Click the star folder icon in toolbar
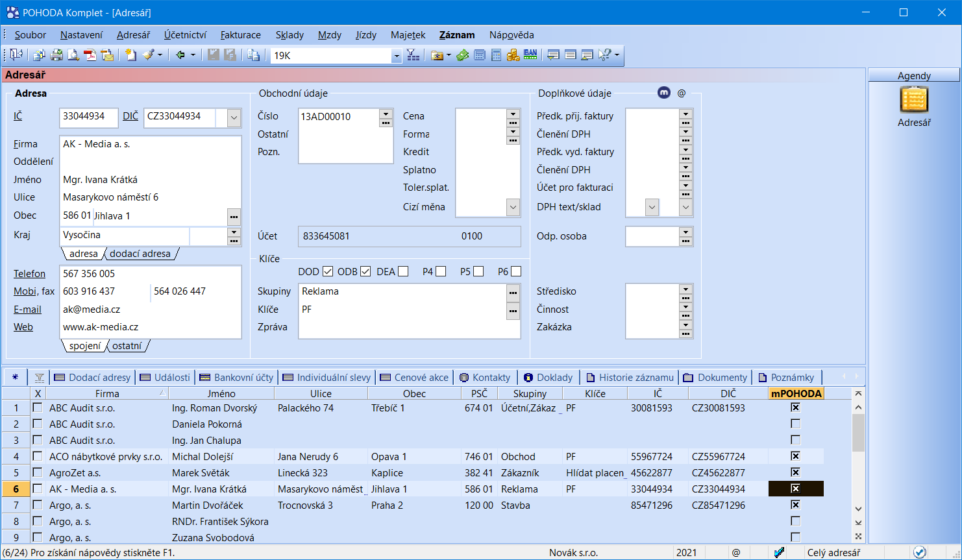The width and height of the screenshot is (962, 560). [x=436, y=56]
